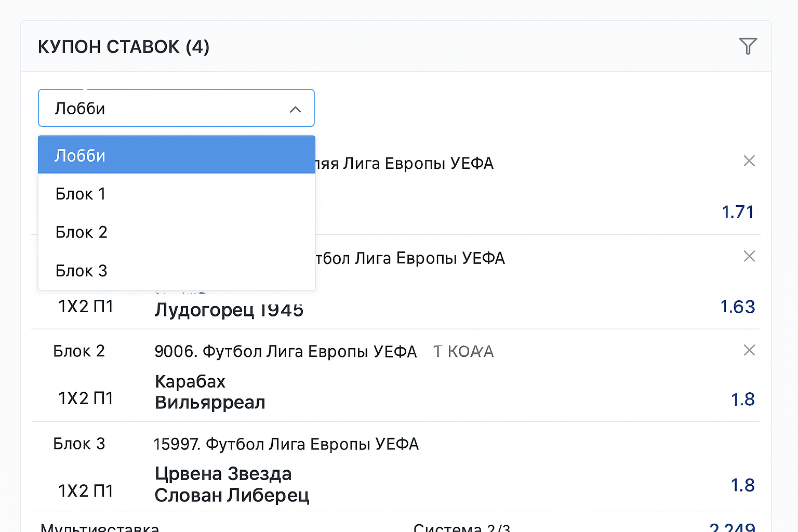Click the Мультиставка label

pyautogui.click(x=100, y=528)
